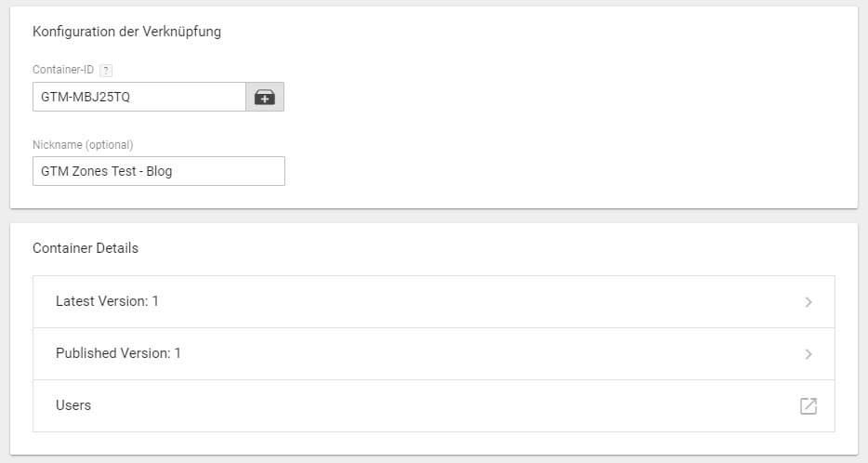The height and width of the screenshot is (463, 868).
Task: Click the "Konfiguration der Verknüpfung" heading
Action: click(x=126, y=32)
